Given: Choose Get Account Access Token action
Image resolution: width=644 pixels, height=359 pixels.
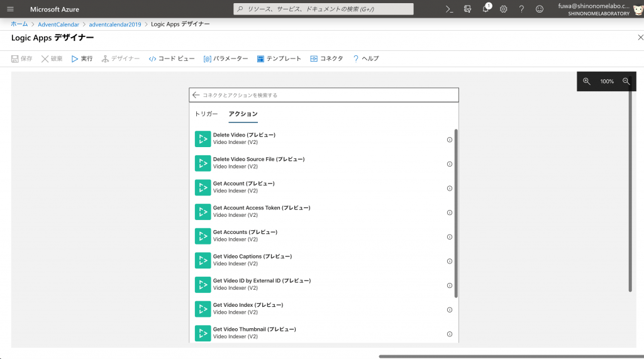Looking at the screenshot, I should point(324,211).
